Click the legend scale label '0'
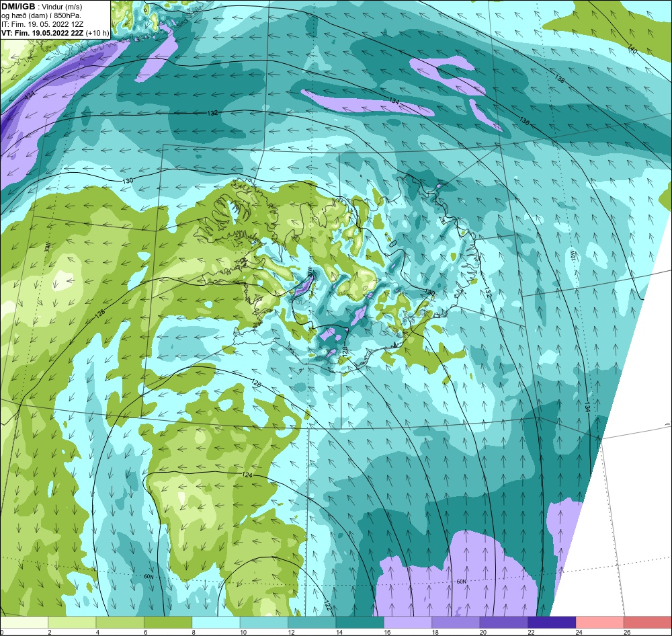672x636 pixels. pyautogui.click(x=2, y=632)
